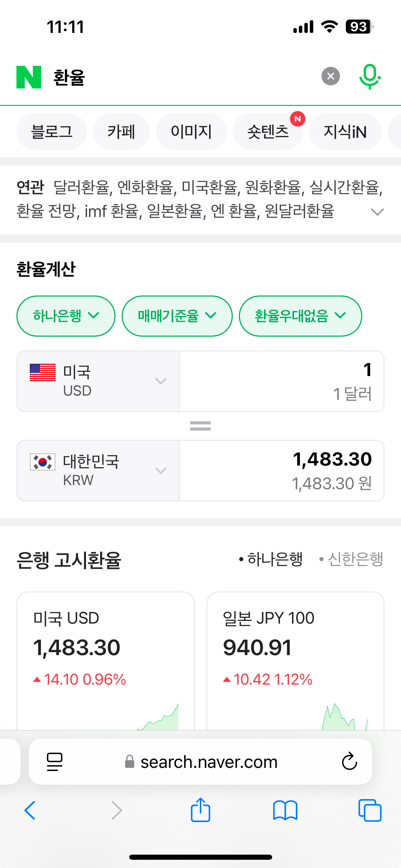The image size is (401, 868).
Task: Tap the green Naver N logo
Action: click(29, 77)
